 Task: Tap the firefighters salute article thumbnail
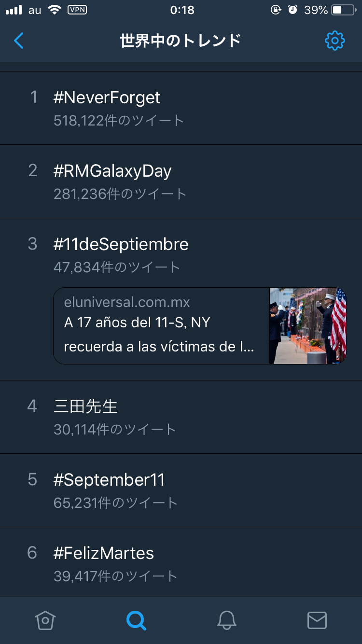(307, 326)
